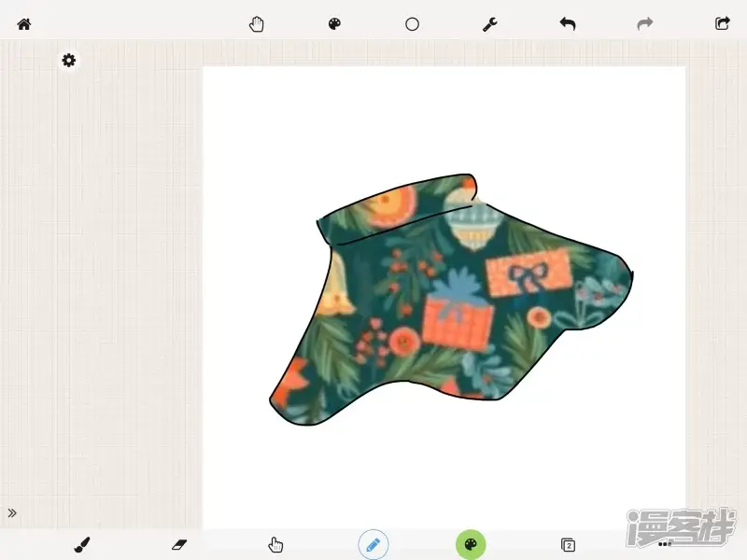
Task: Toggle the highlighted pencil tool
Action: point(373,544)
